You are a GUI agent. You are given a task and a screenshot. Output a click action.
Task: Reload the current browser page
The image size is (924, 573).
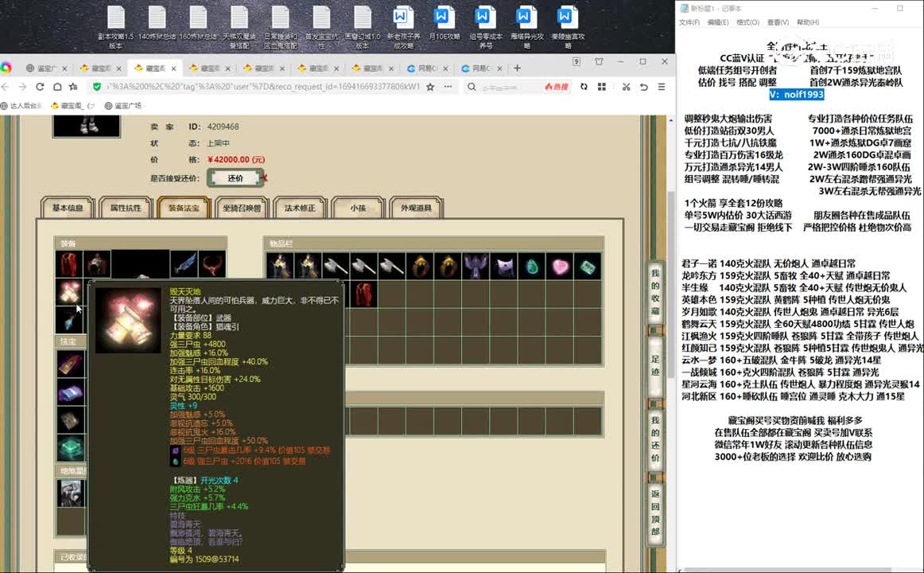(x=40, y=87)
